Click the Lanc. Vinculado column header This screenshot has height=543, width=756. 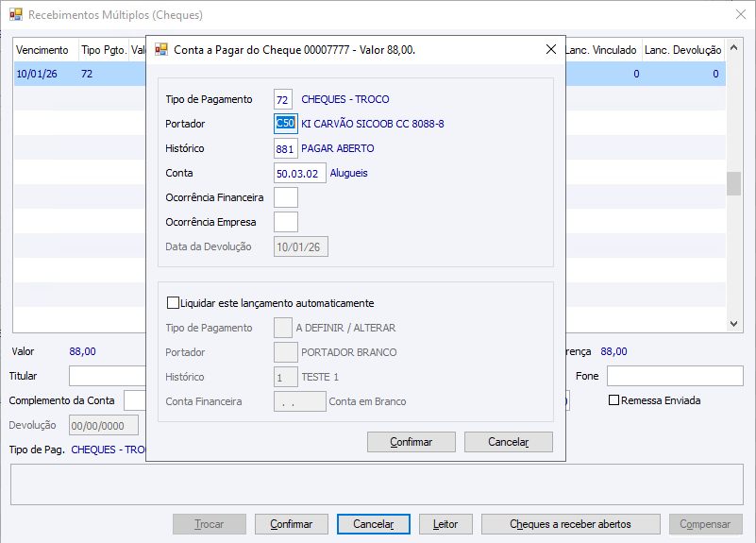pyautogui.click(x=603, y=50)
